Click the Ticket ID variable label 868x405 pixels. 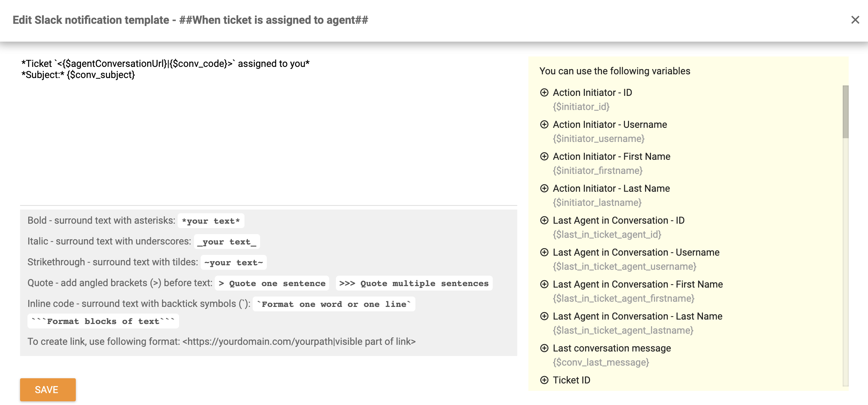pyautogui.click(x=571, y=380)
